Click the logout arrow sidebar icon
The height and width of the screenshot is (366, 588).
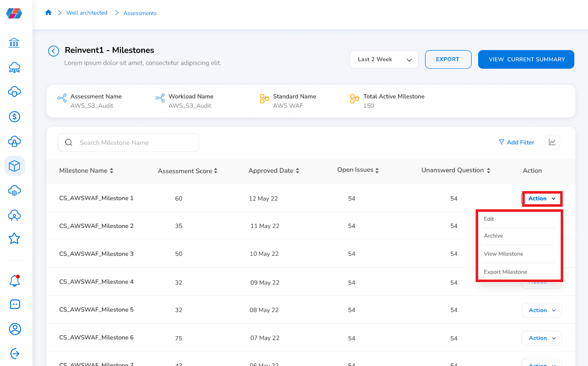click(15, 353)
